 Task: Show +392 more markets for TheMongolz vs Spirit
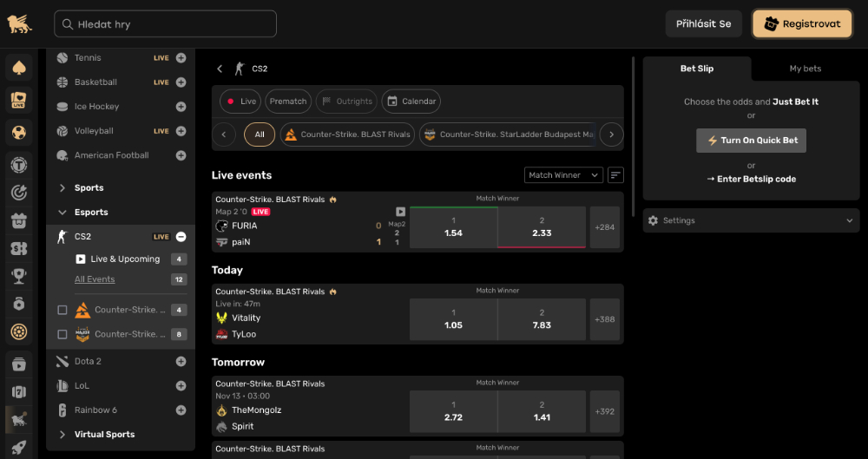[604, 411]
